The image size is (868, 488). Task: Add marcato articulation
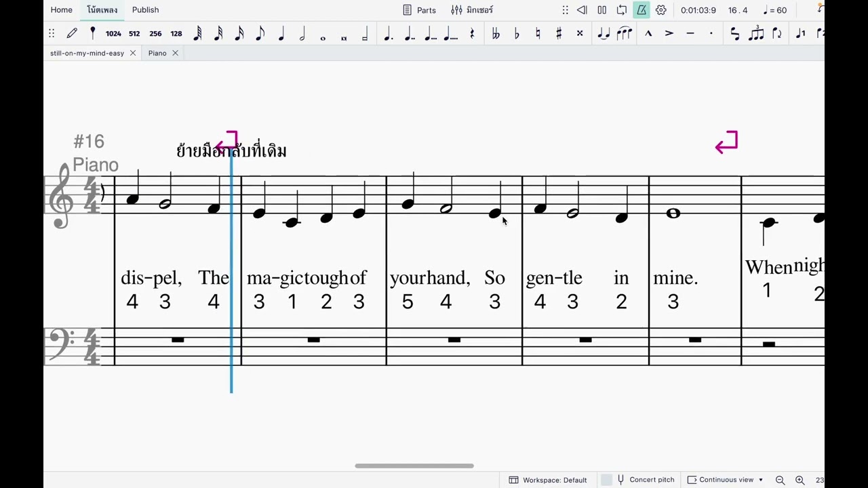648,33
